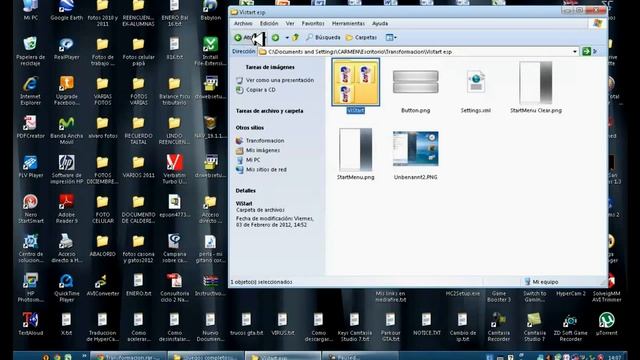Open the Favoritos menu
This screenshot has width=640, height=360.
[313, 24]
